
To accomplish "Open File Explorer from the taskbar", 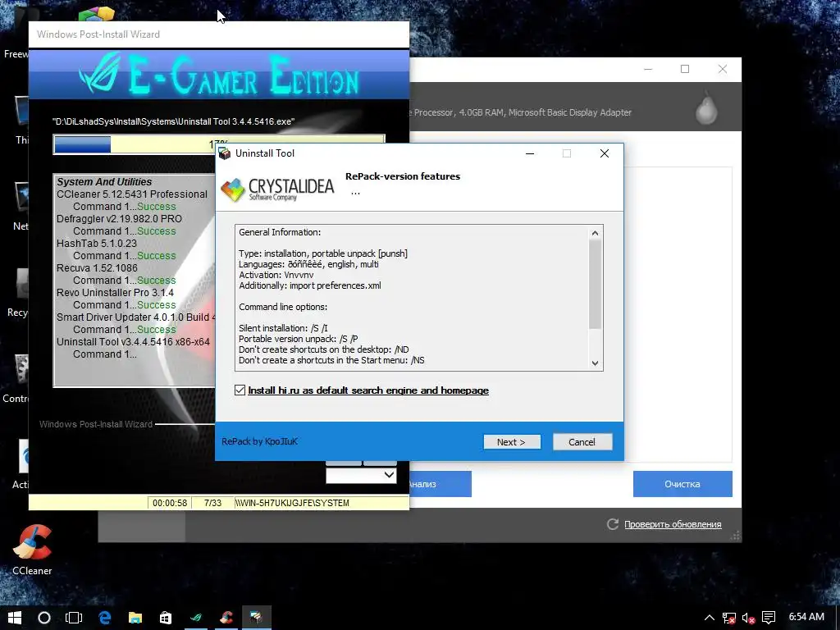I will pyautogui.click(x=135, y=617).
